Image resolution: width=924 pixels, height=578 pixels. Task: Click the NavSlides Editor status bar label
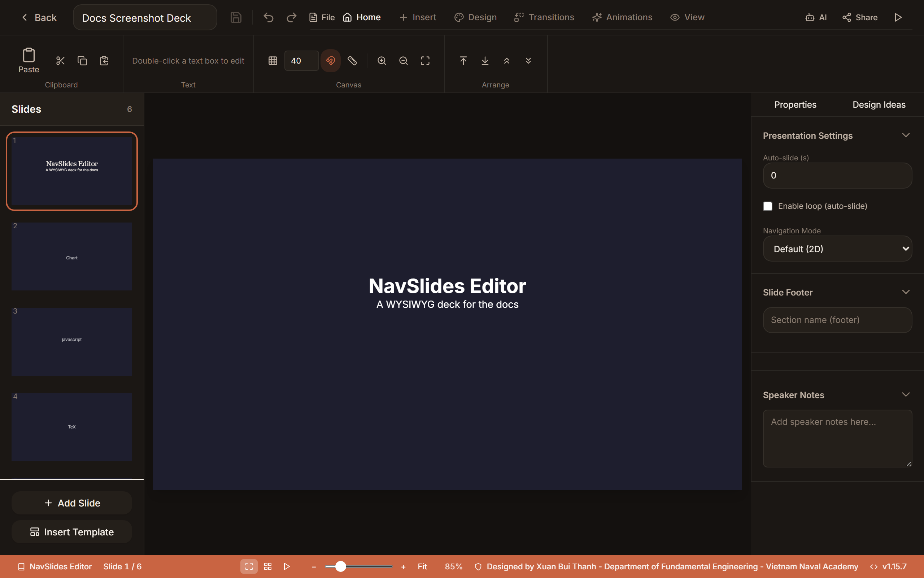pyautogui.click(x=55, y=566)
